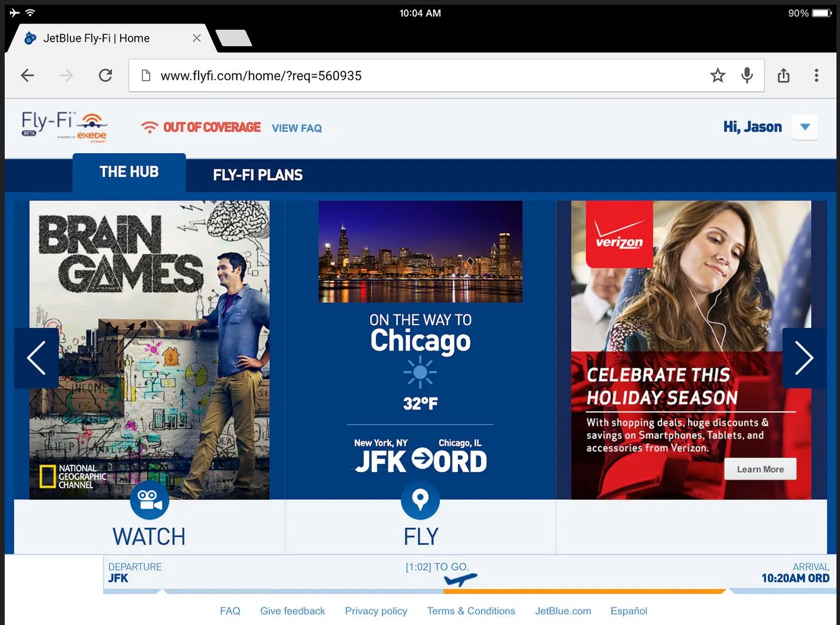This screenshot has height=625, width=840.
Task: Click the Out of Coverage wifi icon
Action: (x=149, y=127)
